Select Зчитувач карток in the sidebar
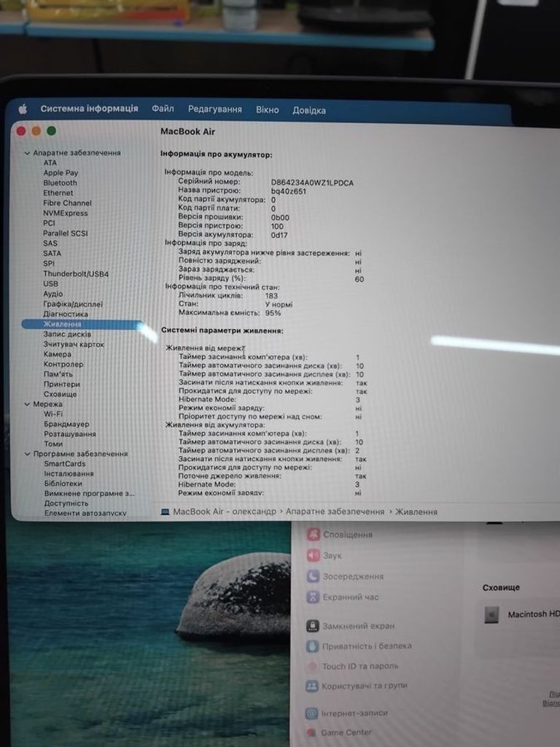This screenshot has height=747, width=560. click(74, 344)
